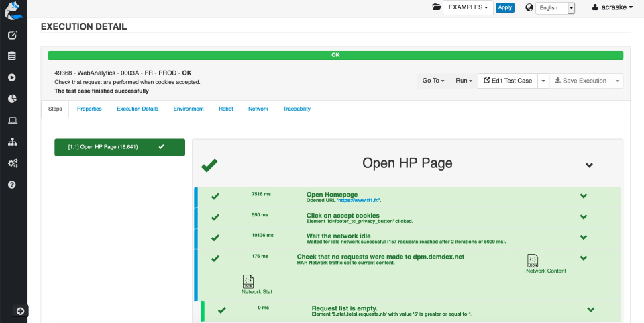Open the run play sidebar icon

pyautogui.click(x=12, y=77)
